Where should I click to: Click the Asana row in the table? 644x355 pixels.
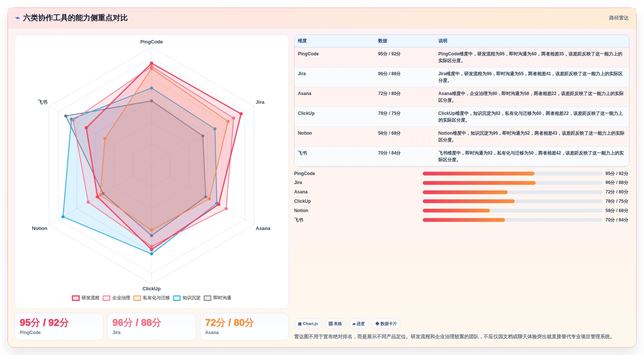coord(462,97)
